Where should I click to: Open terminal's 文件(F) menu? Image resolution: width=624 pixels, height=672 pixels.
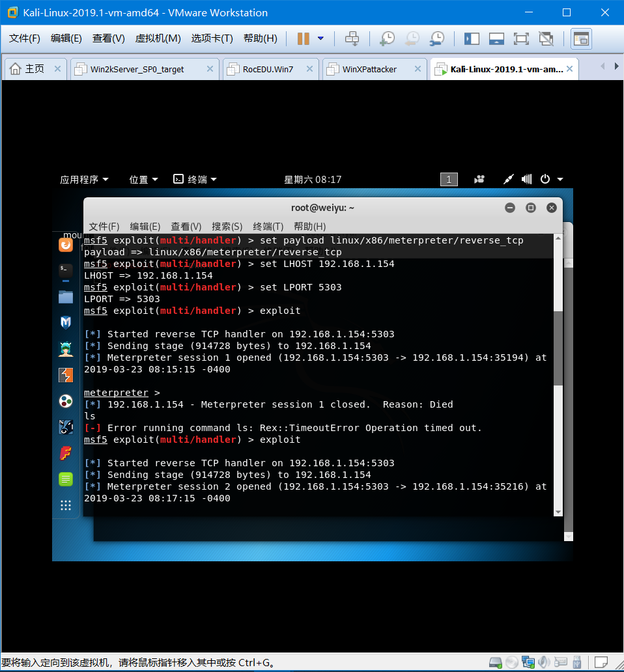[x=104, y=227]
